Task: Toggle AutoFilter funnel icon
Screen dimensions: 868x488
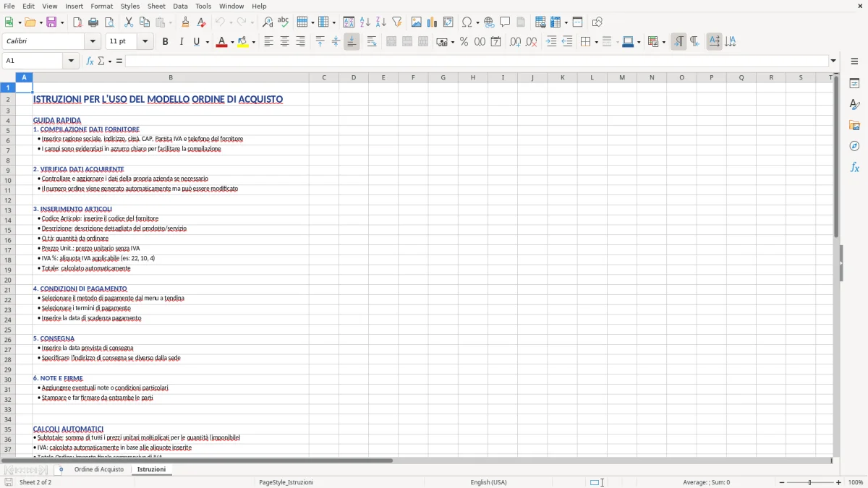Action: (397, 22)
